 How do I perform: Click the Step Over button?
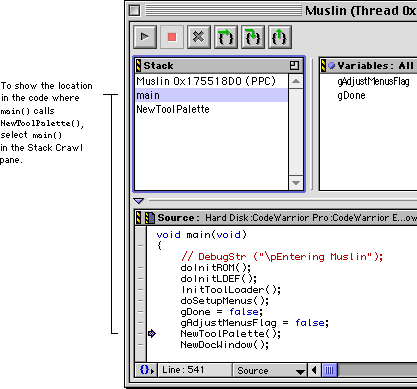226,37
